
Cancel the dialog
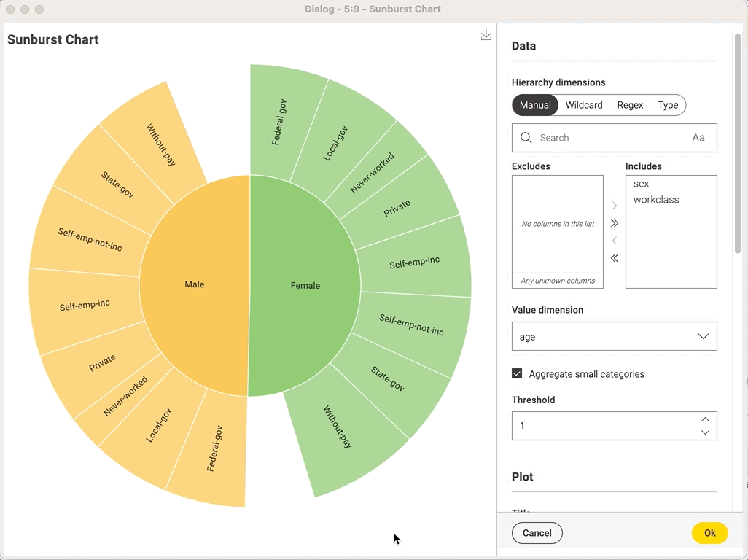pyautogui.click(x=537, y=533)
